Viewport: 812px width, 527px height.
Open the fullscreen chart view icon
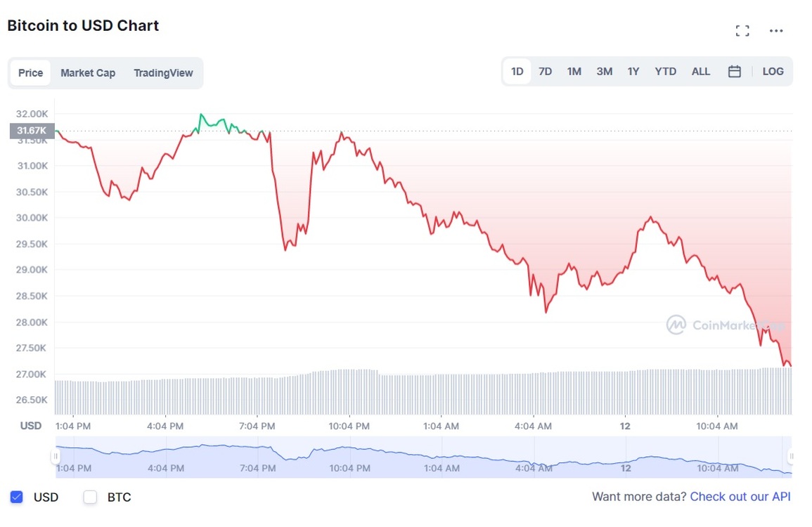742,30
